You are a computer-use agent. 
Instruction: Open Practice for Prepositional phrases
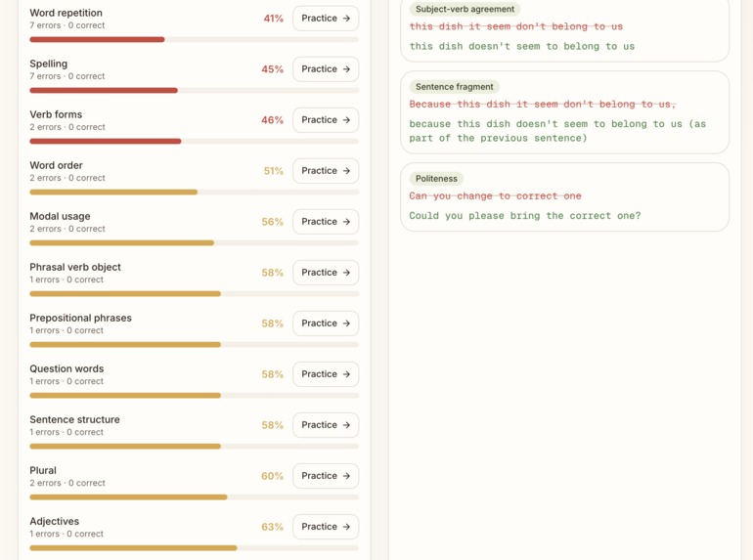(326, 323)
